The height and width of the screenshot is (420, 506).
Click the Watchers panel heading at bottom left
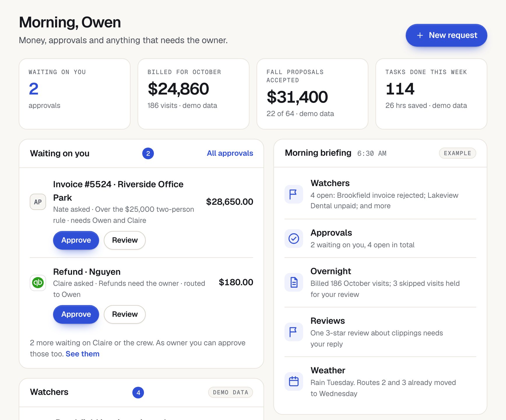point(49,392)
